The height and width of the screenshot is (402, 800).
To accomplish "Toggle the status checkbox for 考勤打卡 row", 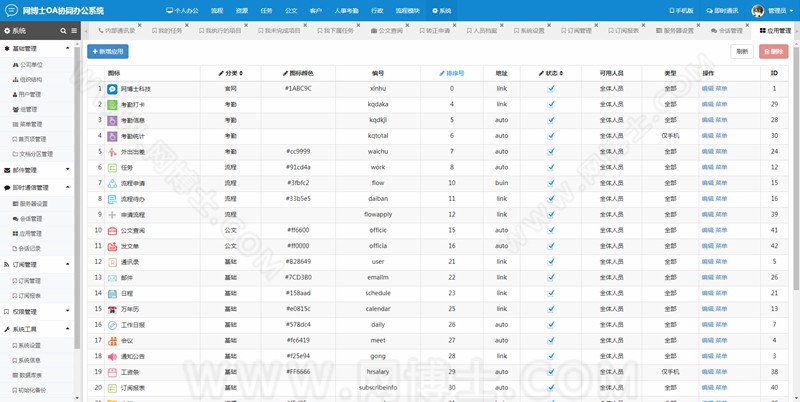I will [x=551, y=105].
